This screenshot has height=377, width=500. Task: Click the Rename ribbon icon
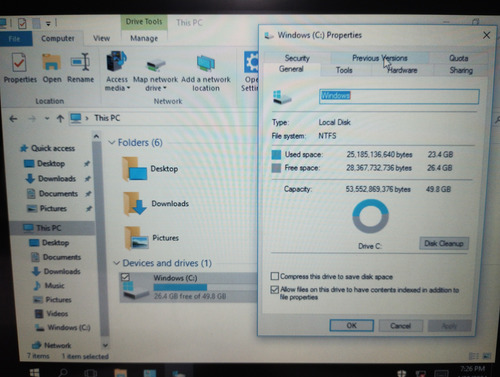[x=80, y=62]
